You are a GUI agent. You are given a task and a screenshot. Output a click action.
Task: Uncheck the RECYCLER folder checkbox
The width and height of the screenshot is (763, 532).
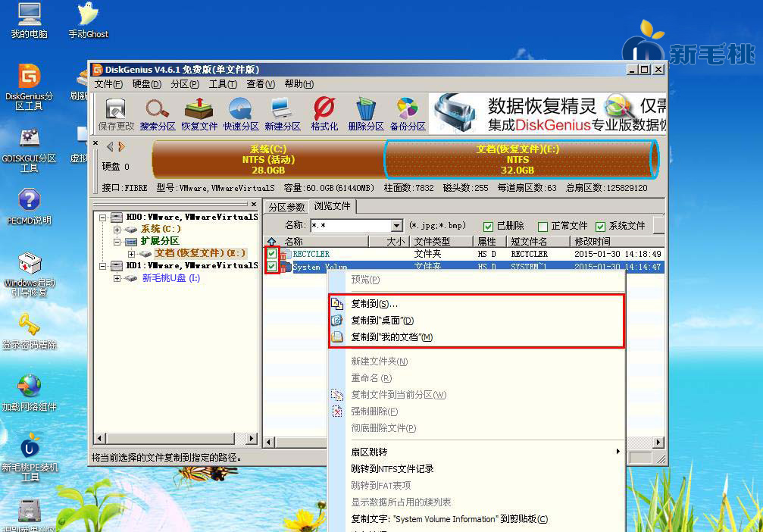pyautogui.click(x=271, y=254)
